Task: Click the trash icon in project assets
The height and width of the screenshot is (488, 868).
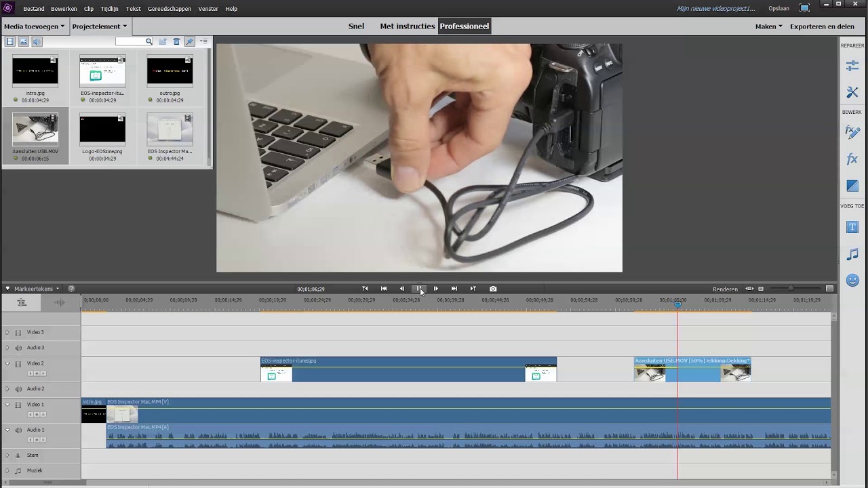Action: tap(176, 42)
